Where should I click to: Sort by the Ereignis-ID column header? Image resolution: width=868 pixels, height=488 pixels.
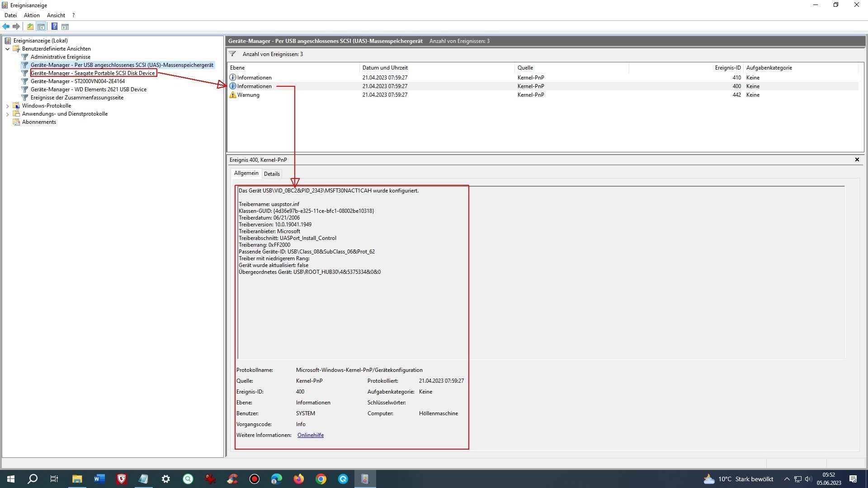(x=727, y=68)
